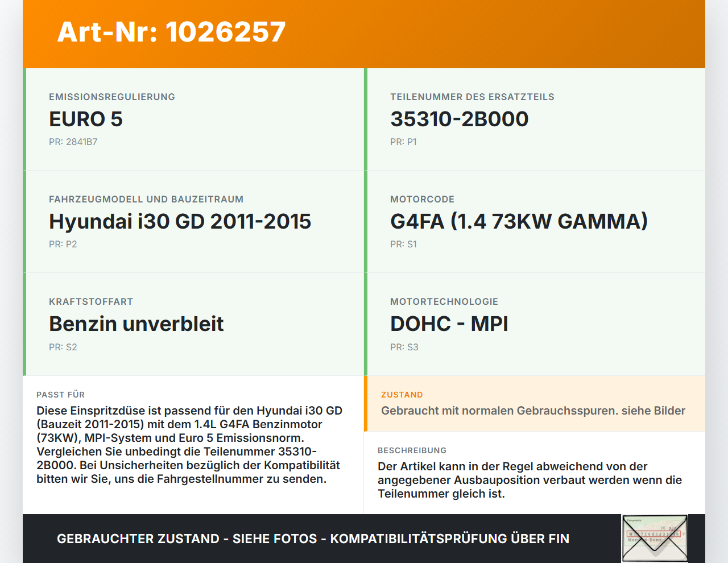The width and height of the screenshot is (728, 563).
Task: Click the Benzin unverbleit fuel value
Action: (136, 324)
